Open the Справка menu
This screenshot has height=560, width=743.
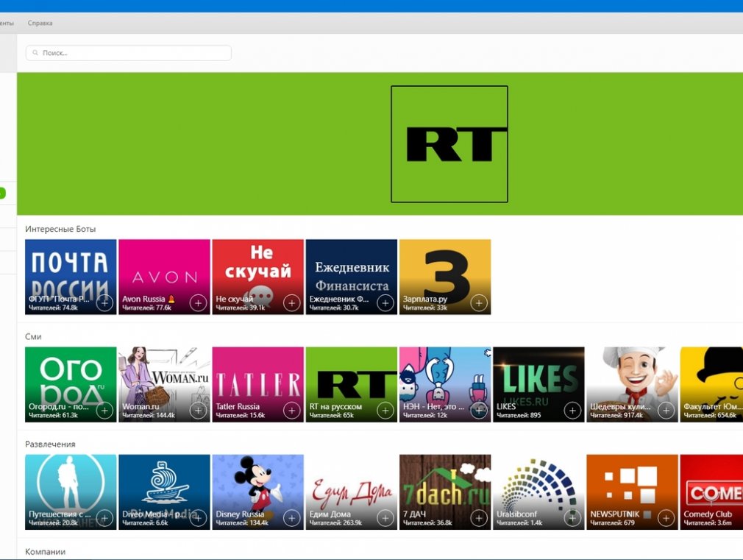pos(40,23)
